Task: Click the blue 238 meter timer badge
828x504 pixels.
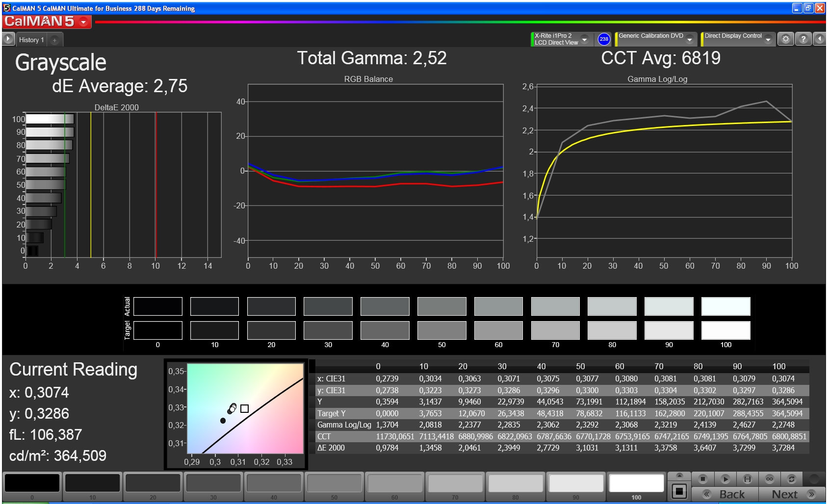Action: coord(604,39)
